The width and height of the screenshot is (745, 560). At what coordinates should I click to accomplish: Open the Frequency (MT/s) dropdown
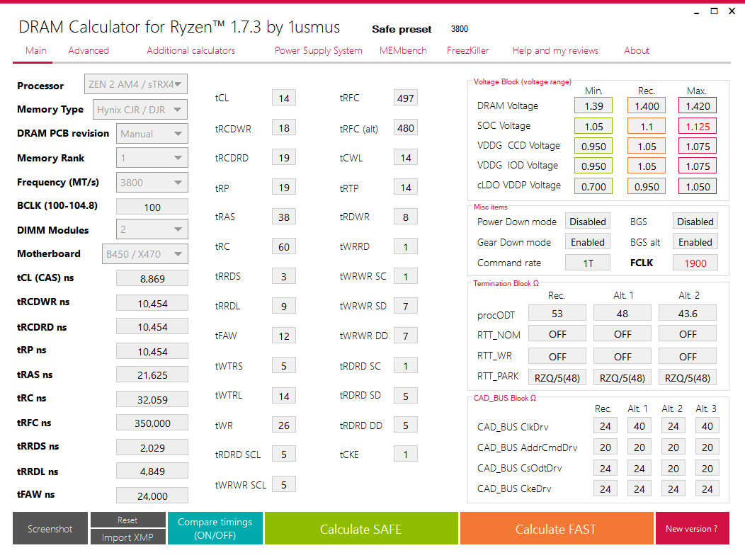[x=152, y=183]
